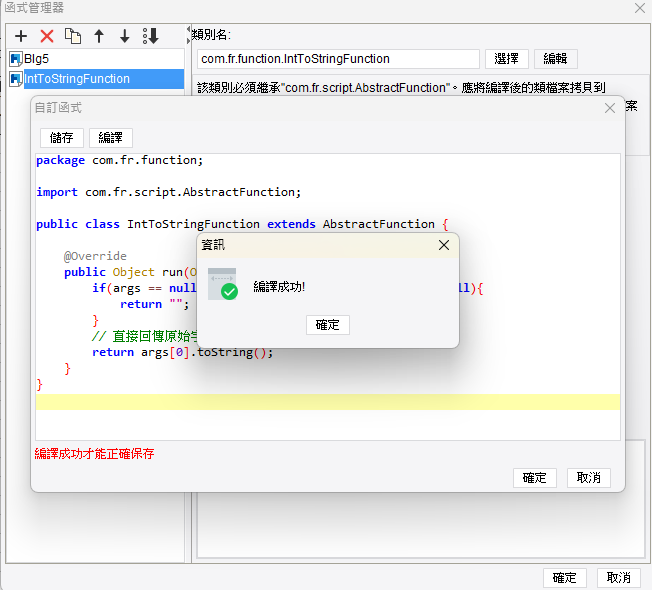Click the green checkmark success icon
Screen dimensions: 652x590
point(229,291)
